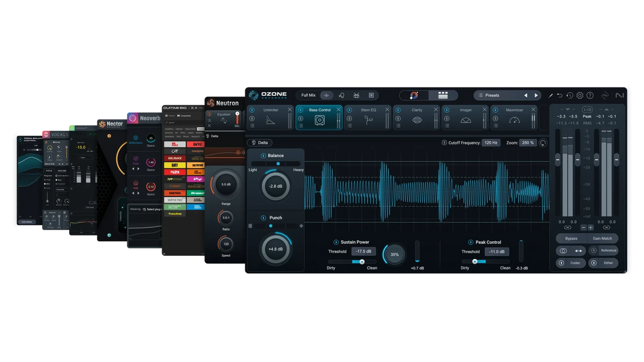Click the Native Instruments N logo in Ozone
This screenshot has height=362, width=644.
[x=620, y=95]
